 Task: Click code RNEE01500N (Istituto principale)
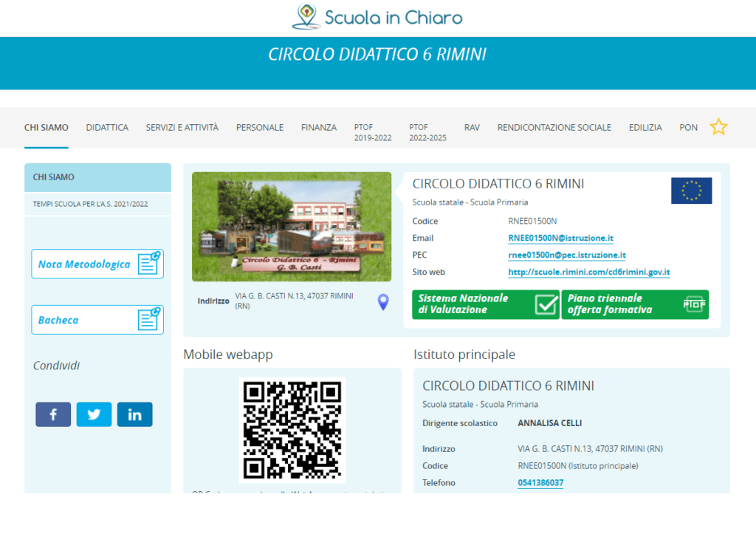[578, 466]
